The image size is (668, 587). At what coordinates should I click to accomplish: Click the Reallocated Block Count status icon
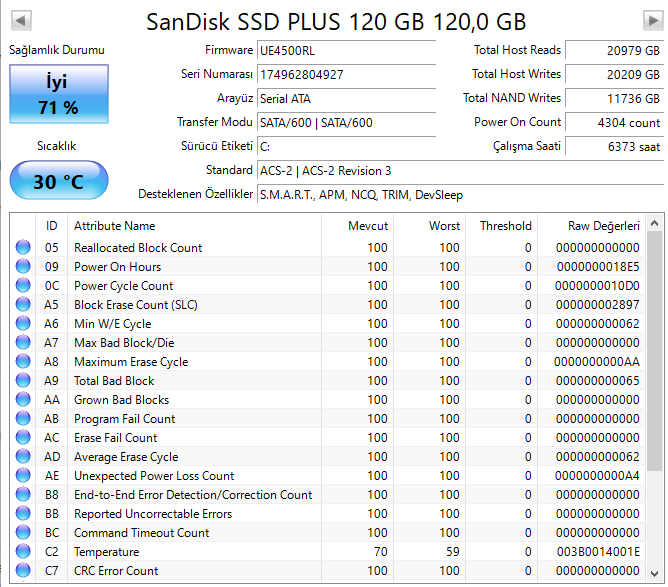(23, 248)
